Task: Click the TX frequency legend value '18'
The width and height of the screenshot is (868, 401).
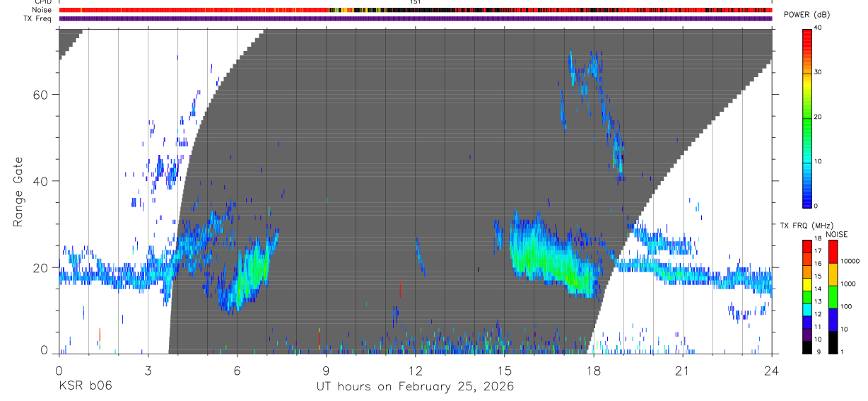Action: [x=817, y=240]
